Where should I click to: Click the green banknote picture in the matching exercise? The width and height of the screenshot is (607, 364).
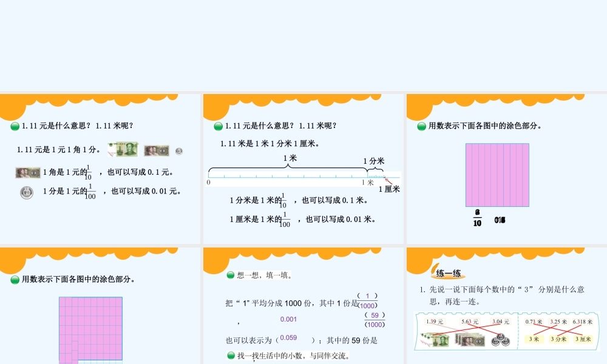[x=435, y=340]
